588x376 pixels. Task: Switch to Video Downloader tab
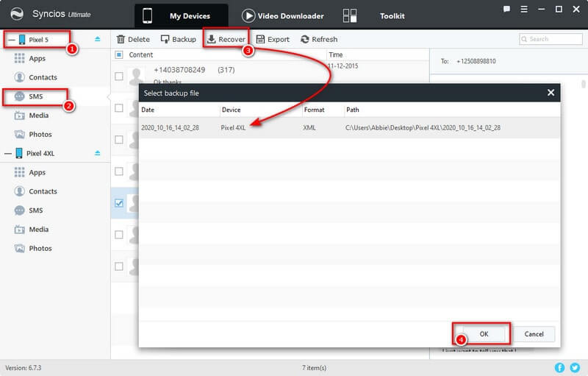[x=283, y=15]
